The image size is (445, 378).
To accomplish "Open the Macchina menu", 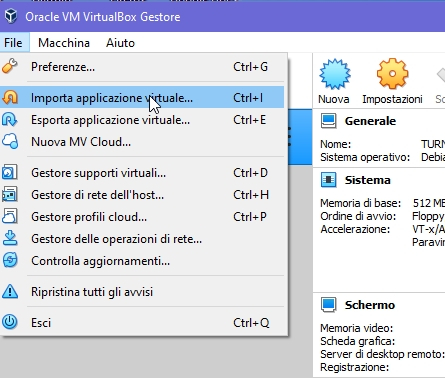I will pyautogui.click(x=64, y=43).
